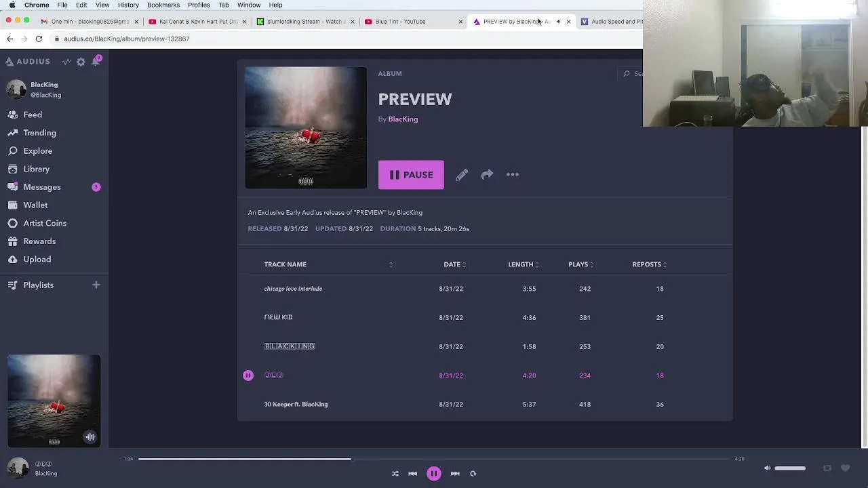Open Audius settings gear icon
The width and height of the screenshot is (868, 488).
click(81, 62)
